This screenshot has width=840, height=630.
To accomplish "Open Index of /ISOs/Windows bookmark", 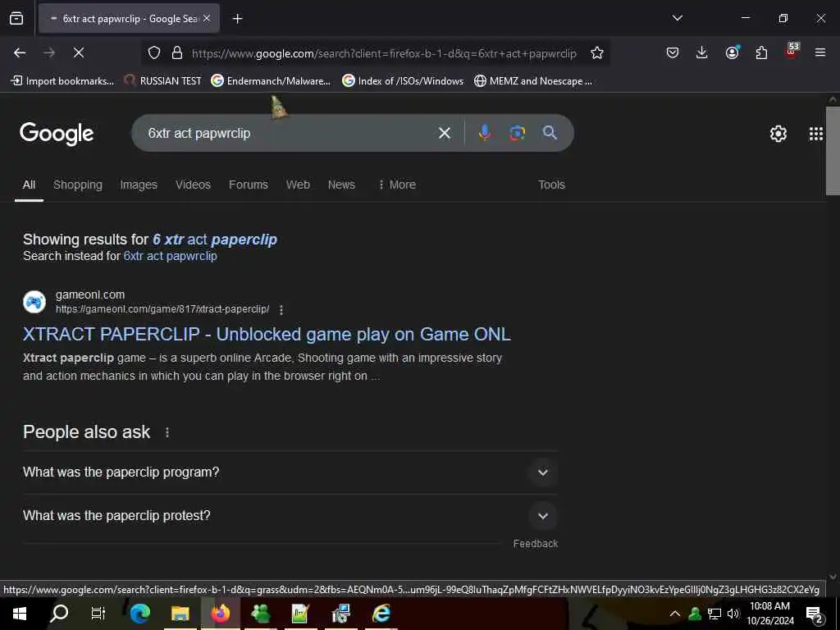I will coord(403,81).
